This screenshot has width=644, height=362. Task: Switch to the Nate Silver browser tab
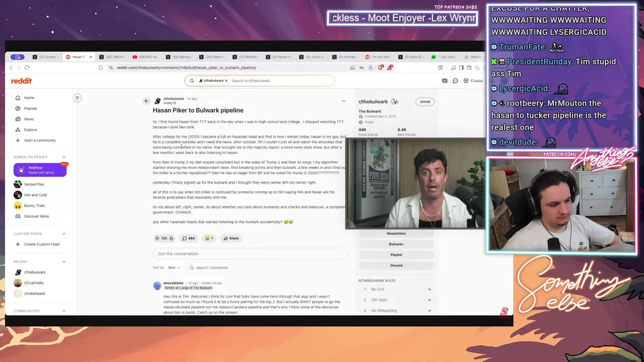[x=413, y=57]
